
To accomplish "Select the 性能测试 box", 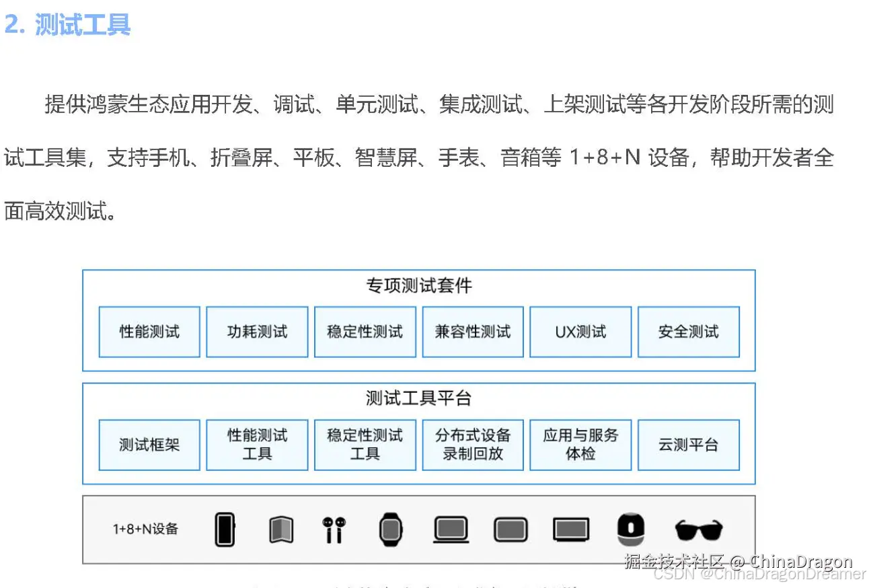I will coord(149,332).
